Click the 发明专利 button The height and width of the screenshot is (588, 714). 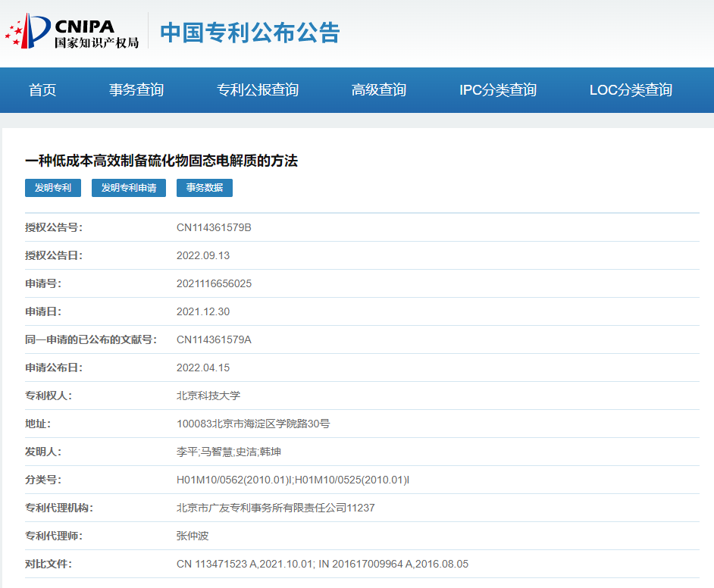point(53,188)
